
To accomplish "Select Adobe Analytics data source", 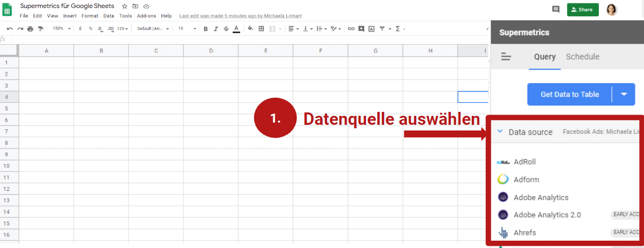I will point(541,197).
